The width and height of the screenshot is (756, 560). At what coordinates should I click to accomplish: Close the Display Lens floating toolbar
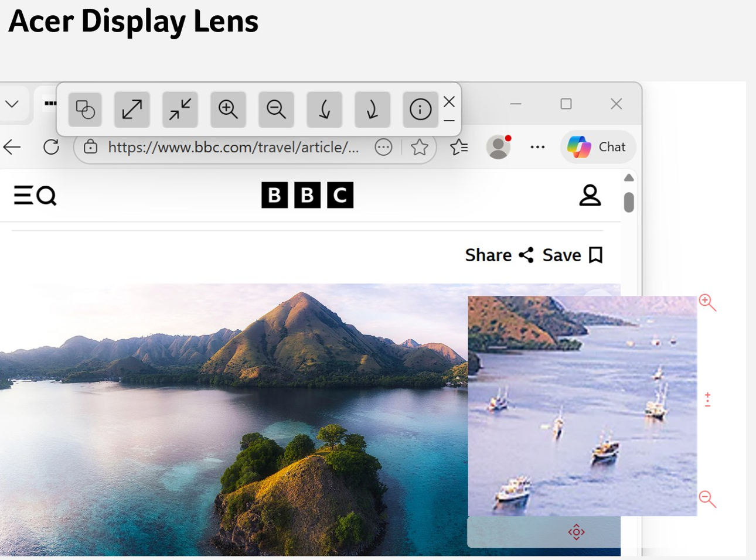tap(449, 102)
